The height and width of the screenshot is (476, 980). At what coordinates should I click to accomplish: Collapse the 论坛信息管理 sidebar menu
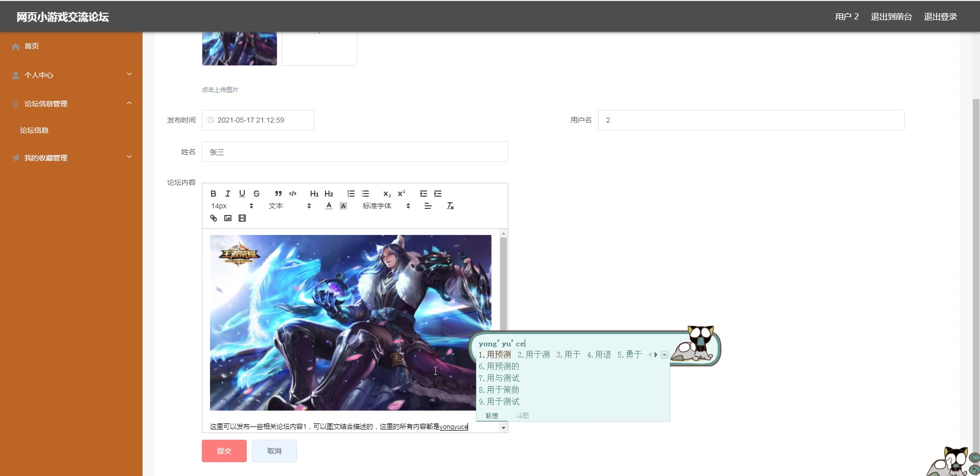tap(71, 104)
